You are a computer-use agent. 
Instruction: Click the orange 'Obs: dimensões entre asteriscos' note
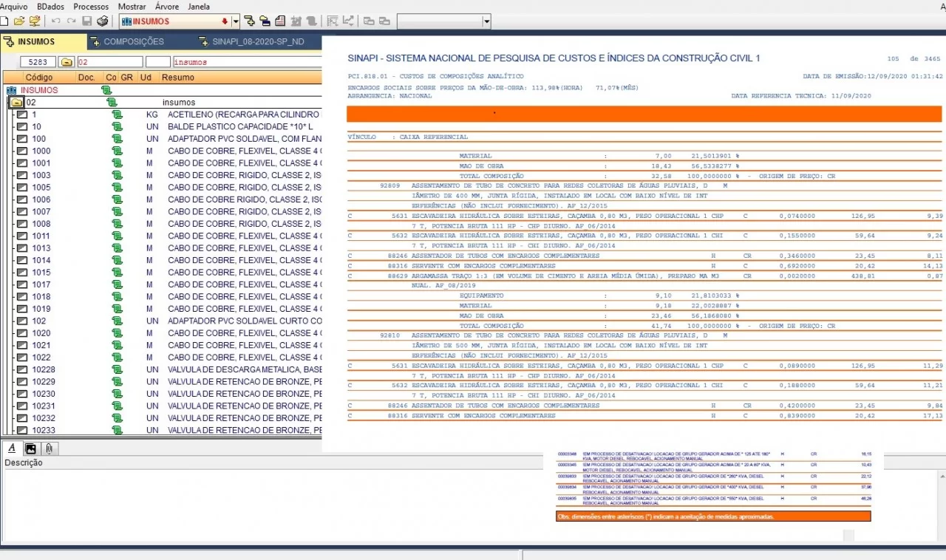tap(713, 516)
